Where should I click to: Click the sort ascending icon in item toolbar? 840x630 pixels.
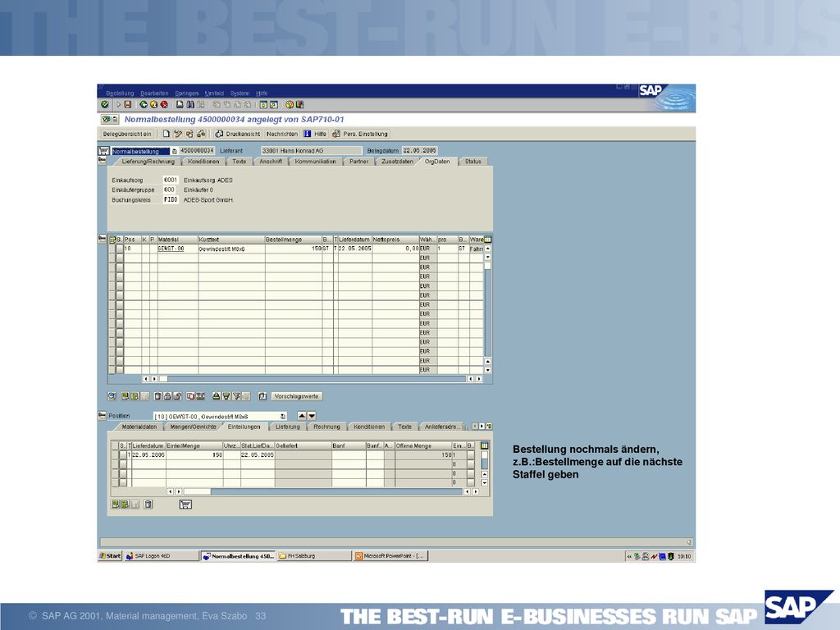click(x=216, y=396)
